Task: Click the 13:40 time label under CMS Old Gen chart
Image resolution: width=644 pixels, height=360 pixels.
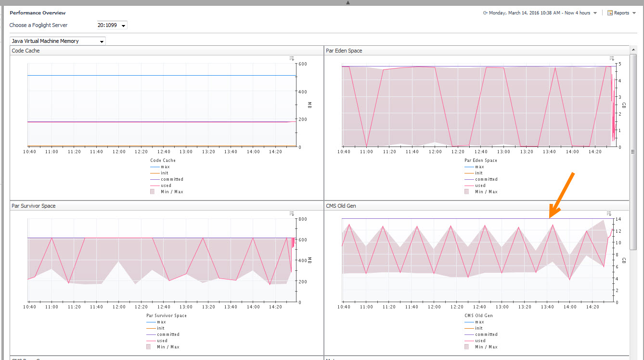Action: (x=547, y=307)
